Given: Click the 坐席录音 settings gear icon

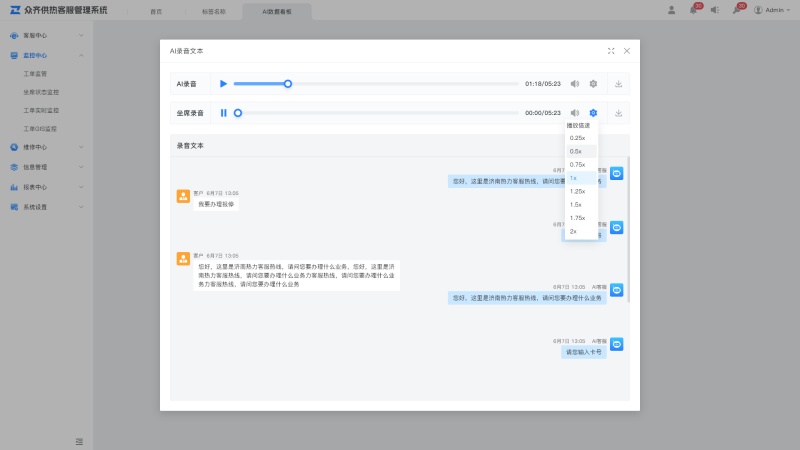Looking at the screenshot, I should click(593, 113).
